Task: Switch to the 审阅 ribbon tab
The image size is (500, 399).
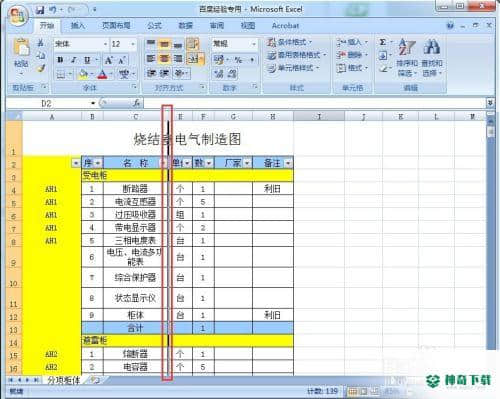Action: 217,25
